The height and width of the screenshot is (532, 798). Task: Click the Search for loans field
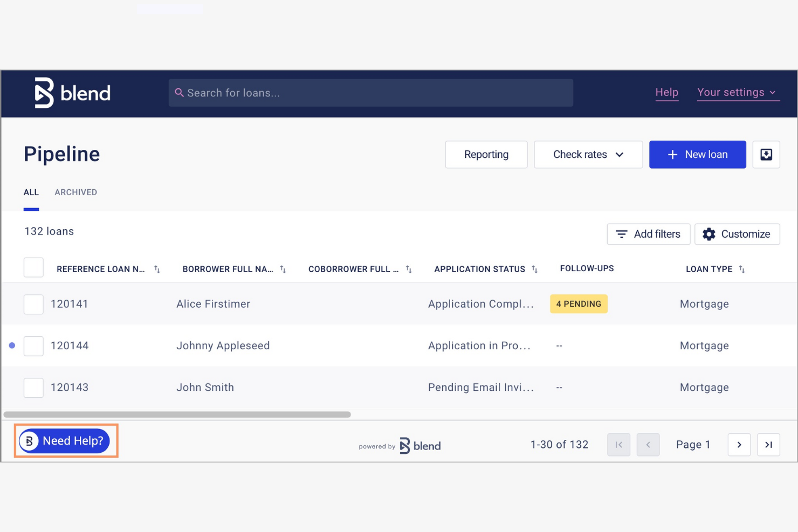click(370, 93)
